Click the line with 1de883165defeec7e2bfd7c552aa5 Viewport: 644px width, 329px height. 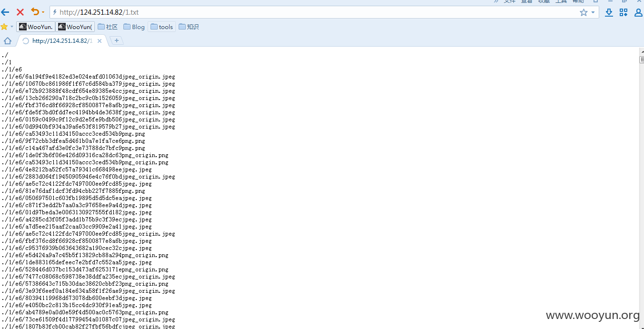tap(77, 262)
